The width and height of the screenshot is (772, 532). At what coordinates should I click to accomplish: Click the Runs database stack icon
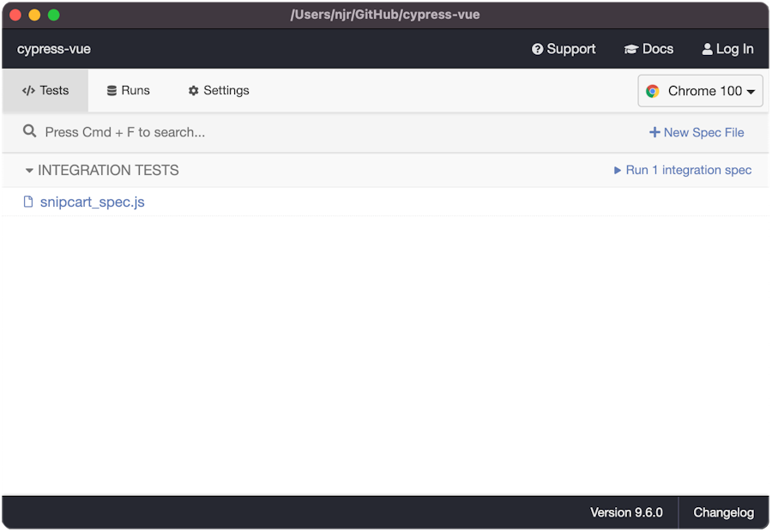click(x=112, y=91)
